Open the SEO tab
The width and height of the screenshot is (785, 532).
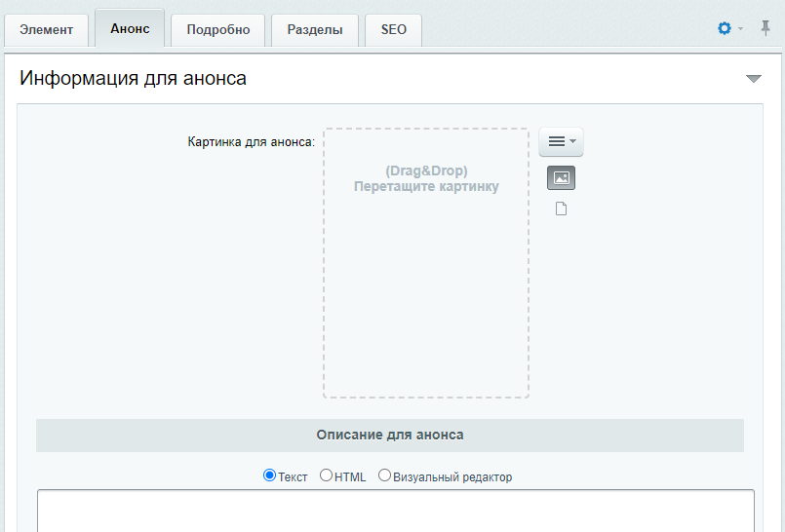394,30
